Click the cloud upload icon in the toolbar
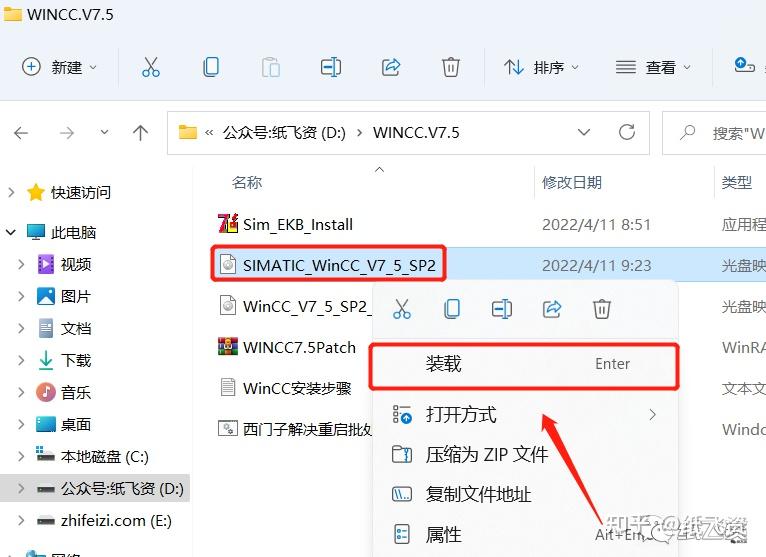Screen dimensions: 766x557 (x=744, y=65)
